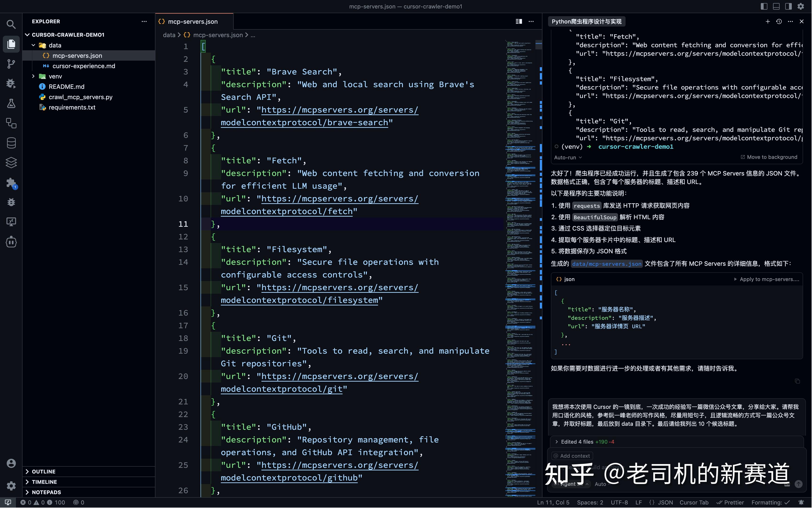Open Source Control view icon
The width and height of the screenshot is (812, 508).
click(11, 64)
